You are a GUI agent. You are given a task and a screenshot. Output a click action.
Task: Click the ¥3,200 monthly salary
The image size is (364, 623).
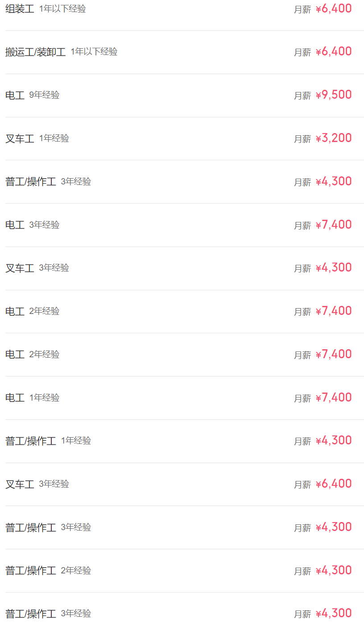[x=334, y=138]
